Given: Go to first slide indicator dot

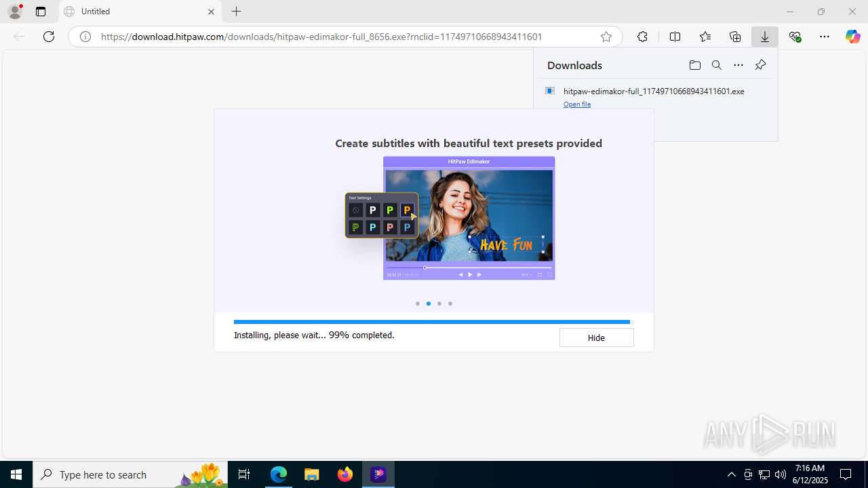Looking at the screenshot, I should click(x=418, y=304).
